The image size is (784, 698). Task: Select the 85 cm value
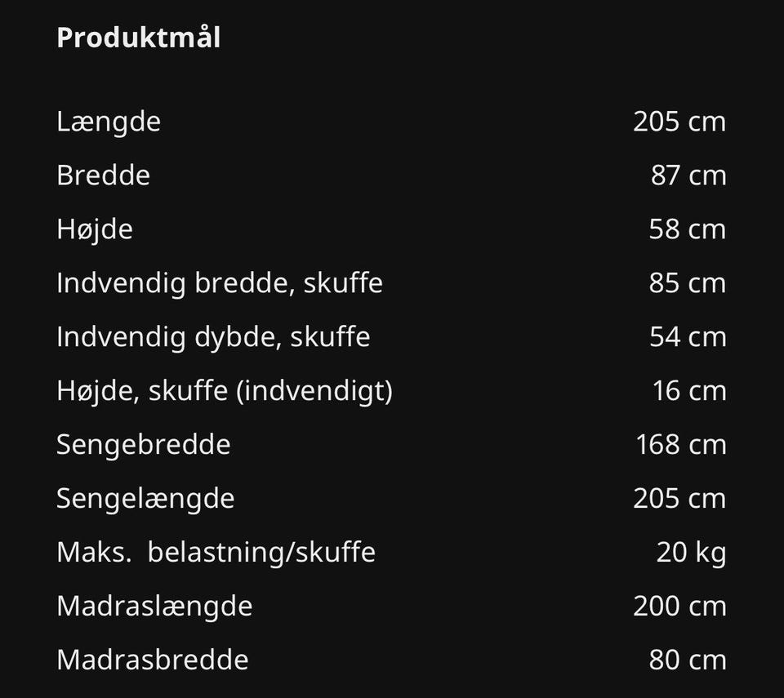pos(687,283)
